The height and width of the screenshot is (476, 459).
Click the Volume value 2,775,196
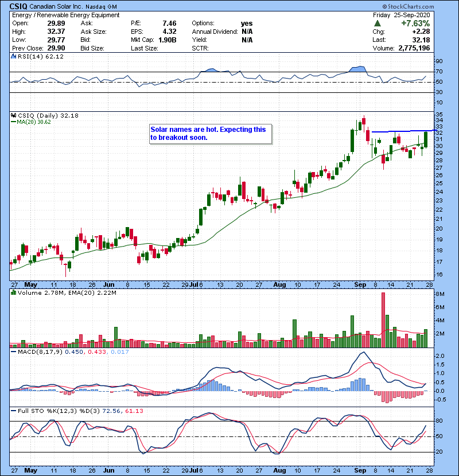coord(414,48)
